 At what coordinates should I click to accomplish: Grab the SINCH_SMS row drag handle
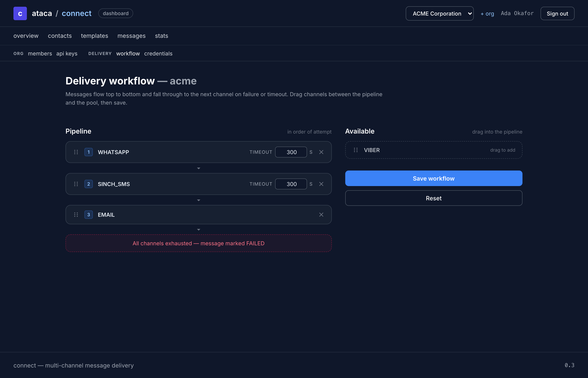[x=76, y=184]
